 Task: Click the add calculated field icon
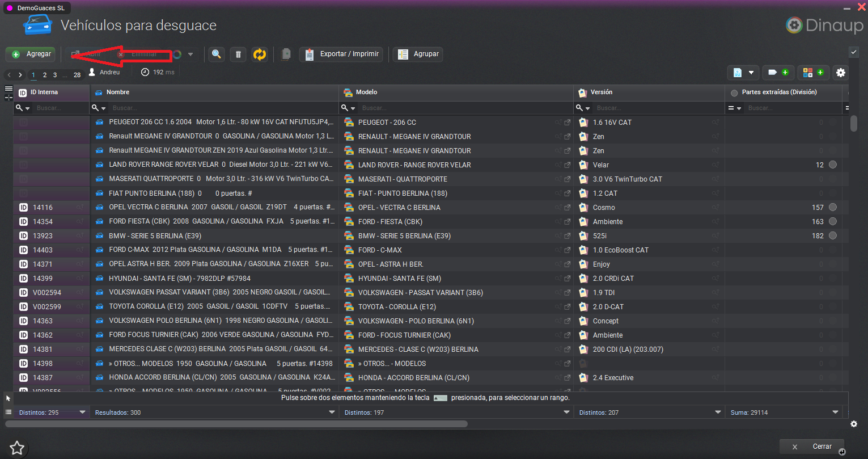(813, 73)
